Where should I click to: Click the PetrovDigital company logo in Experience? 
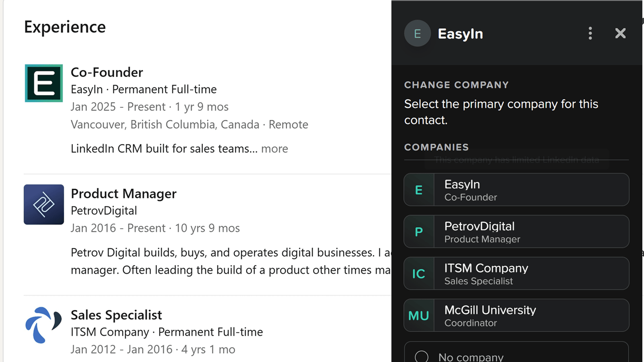44,204
